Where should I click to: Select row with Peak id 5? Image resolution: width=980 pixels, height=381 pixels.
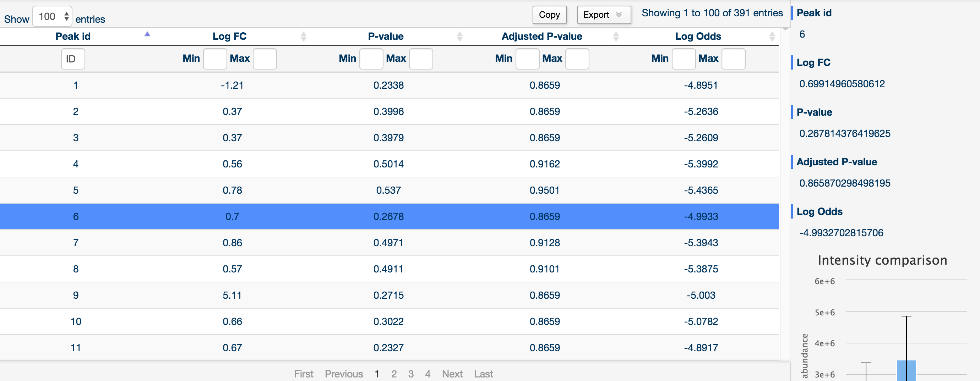[x=390, y=190]
